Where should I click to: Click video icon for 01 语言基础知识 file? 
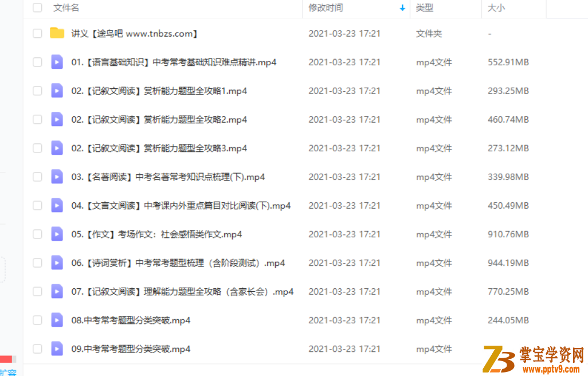click(57, 62)
